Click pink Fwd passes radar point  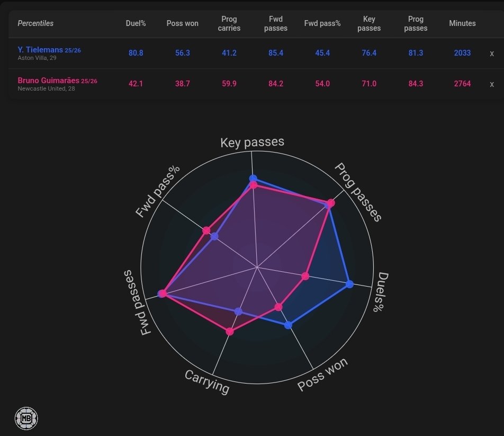click(x=163, y=293)
